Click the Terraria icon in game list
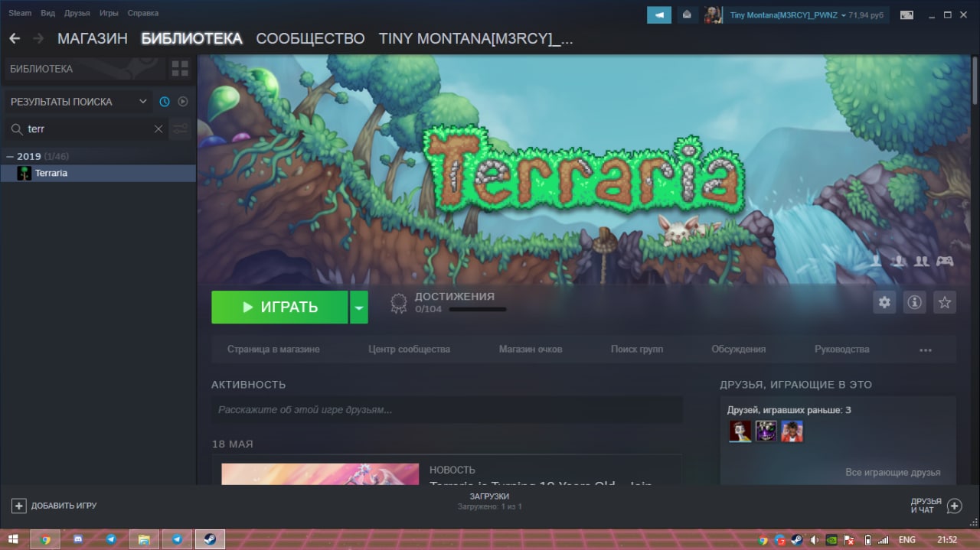Viewport: 980px width, 550px height. coord(24,174)
